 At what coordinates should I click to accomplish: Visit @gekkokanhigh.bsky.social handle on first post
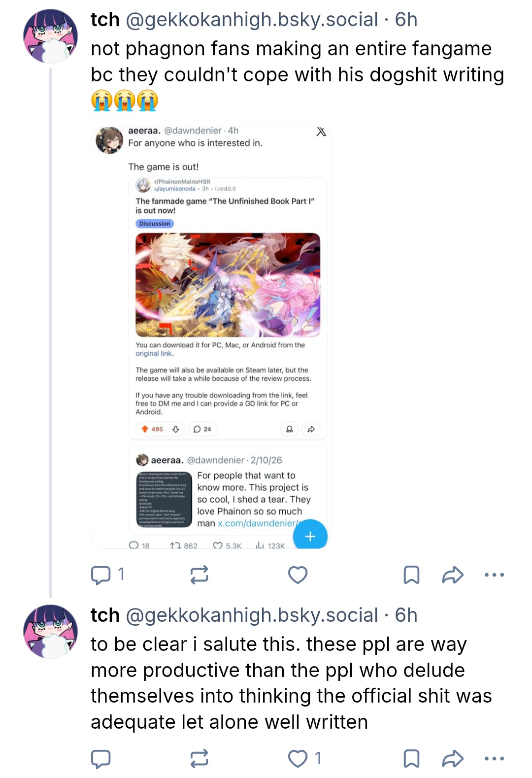pyautogui.click(x=252, y=20)
